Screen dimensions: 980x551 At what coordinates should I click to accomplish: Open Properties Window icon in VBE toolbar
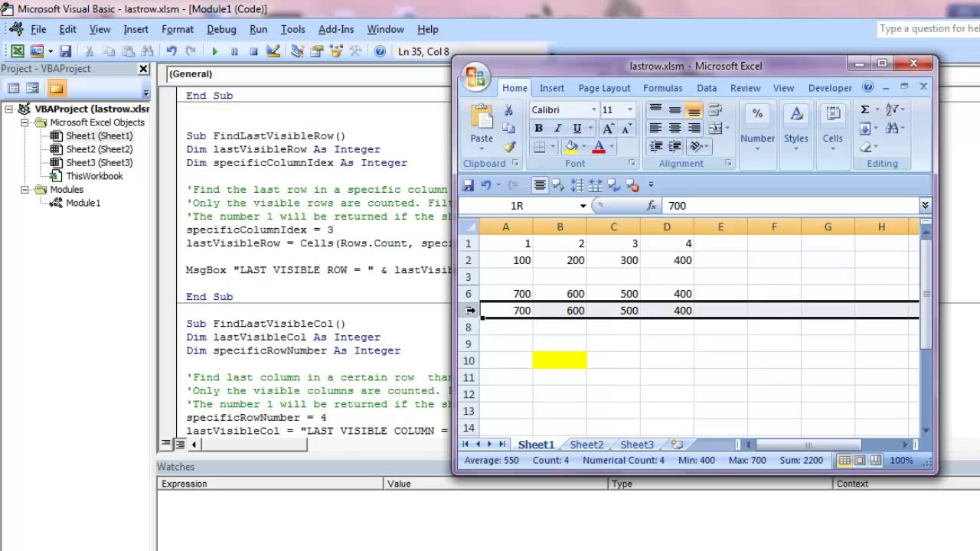click(316, 51)
